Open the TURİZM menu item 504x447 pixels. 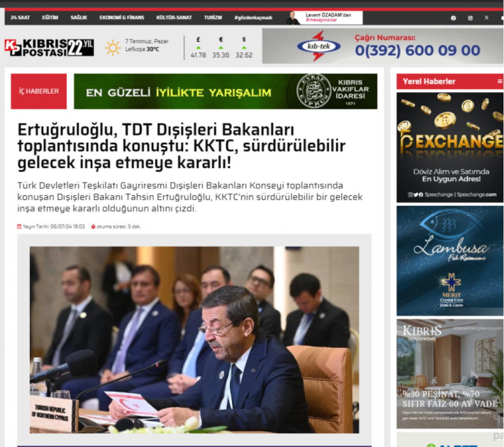[x=213, y=17]
